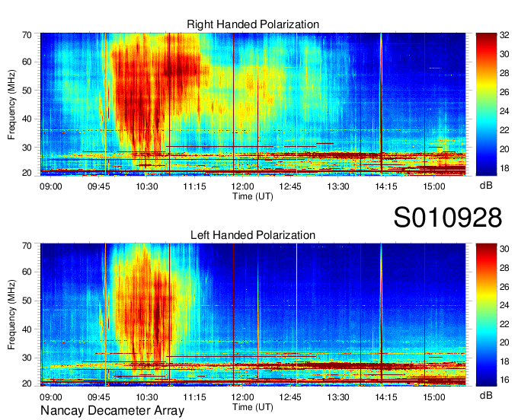This screenshot has height=420, width=518.
Task: Click the "09:45" time tick of the Right Handed plot
Action: point(99,186)
